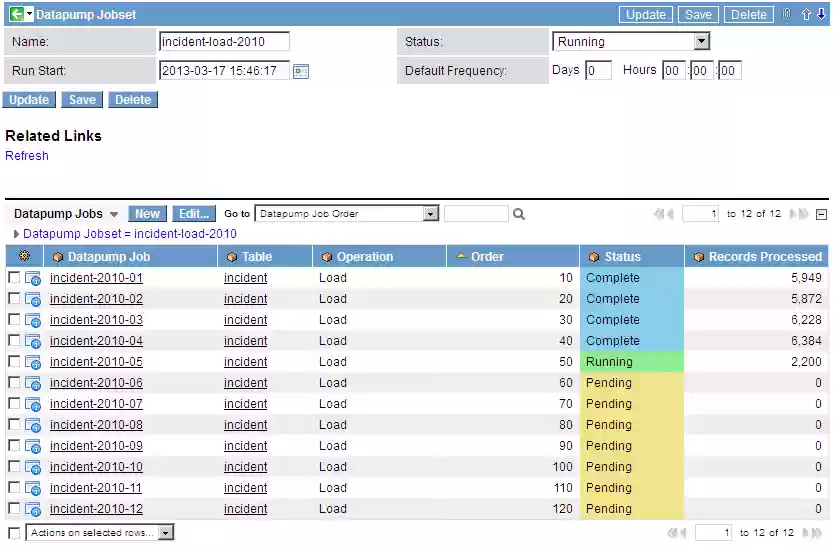This screenshot has width=834, height=551.
Task: Click the Name field containing incident-load-2010
Action: tap(224, 42)
